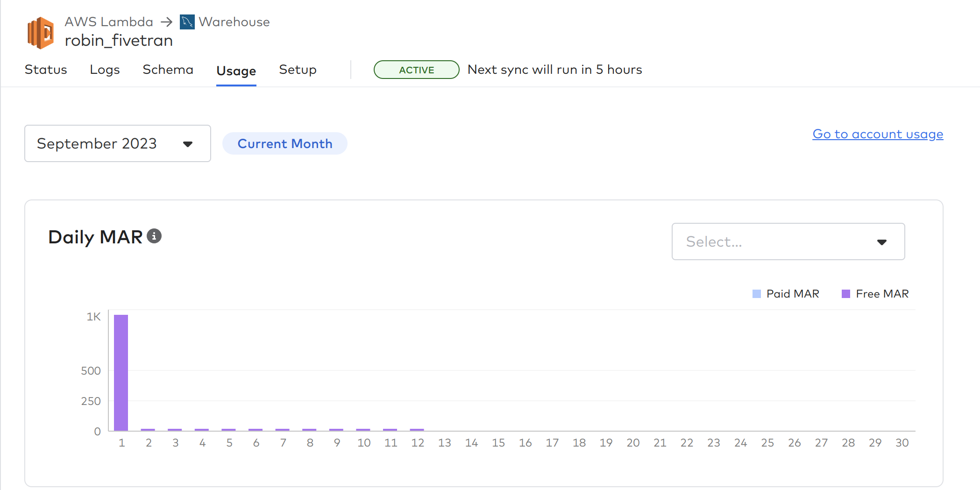Click the Daily MAR info icon
Screen dimensions: 980x490
pyautogui.click(x=154, y=236)
